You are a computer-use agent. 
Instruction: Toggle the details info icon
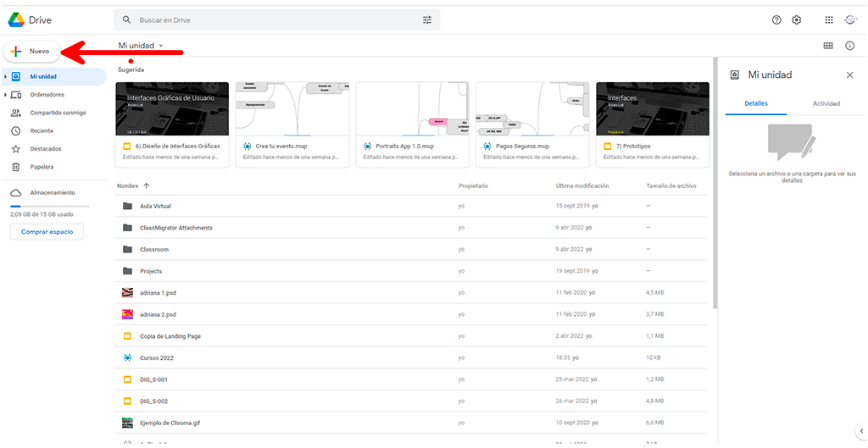(x=849, y=46)
